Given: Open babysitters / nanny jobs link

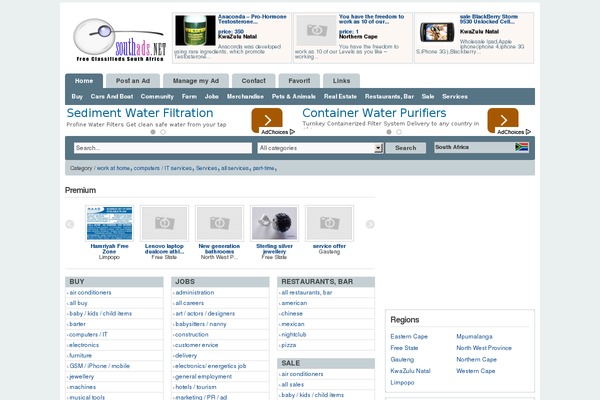Looking at the screenshot, I should click(201, 324).
